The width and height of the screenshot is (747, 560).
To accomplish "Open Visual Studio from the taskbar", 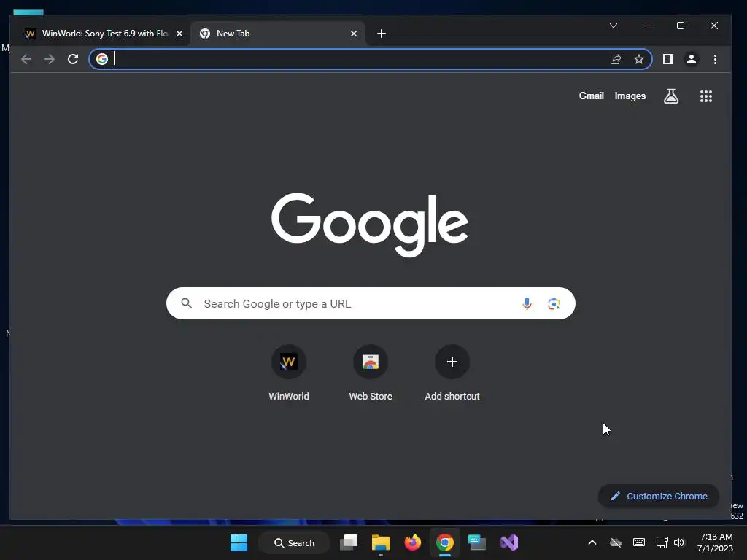I will coord(508,542).
